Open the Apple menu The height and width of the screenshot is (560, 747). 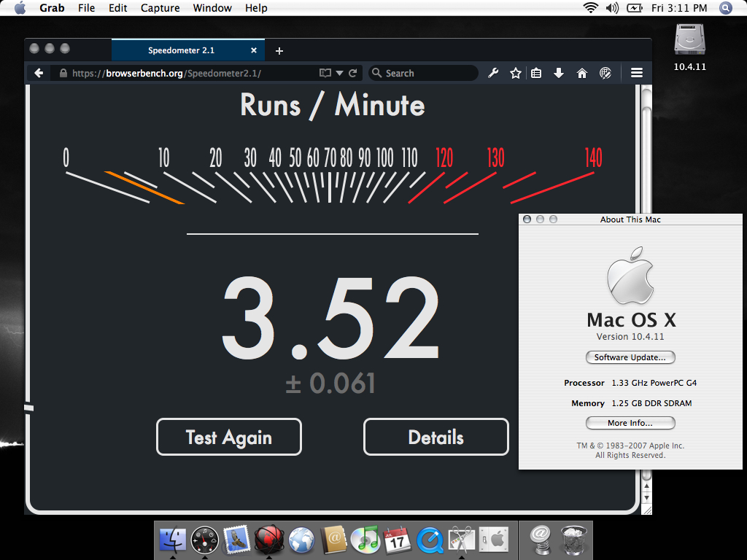coord(20,7)
